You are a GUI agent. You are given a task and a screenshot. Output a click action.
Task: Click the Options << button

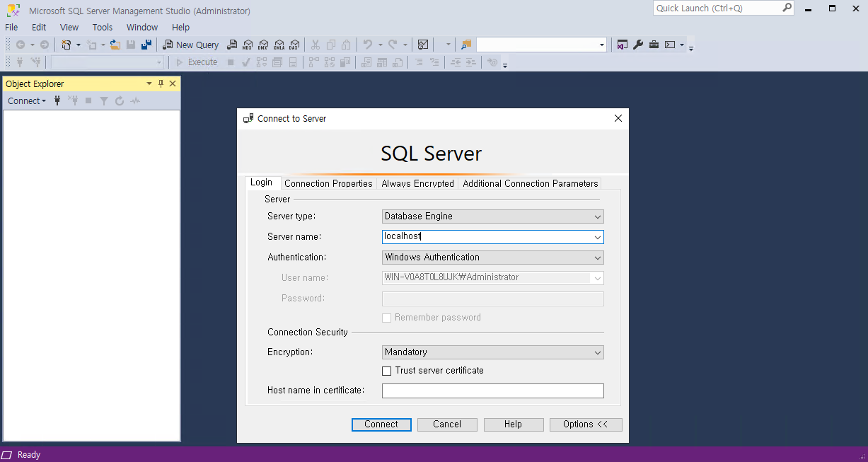point(586,425)
